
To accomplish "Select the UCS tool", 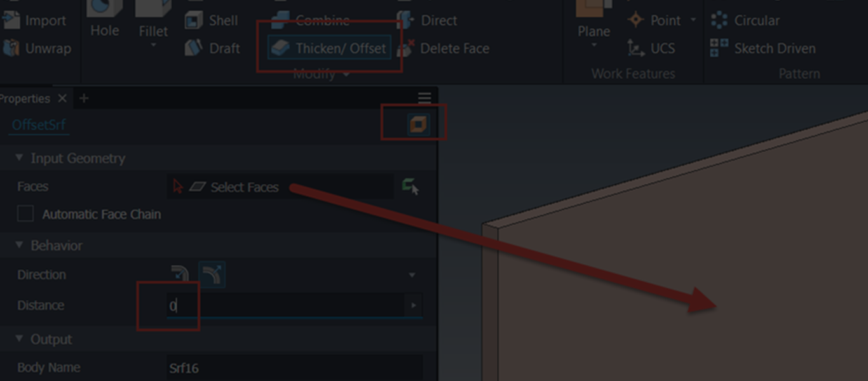I will [x=651, y=48].
